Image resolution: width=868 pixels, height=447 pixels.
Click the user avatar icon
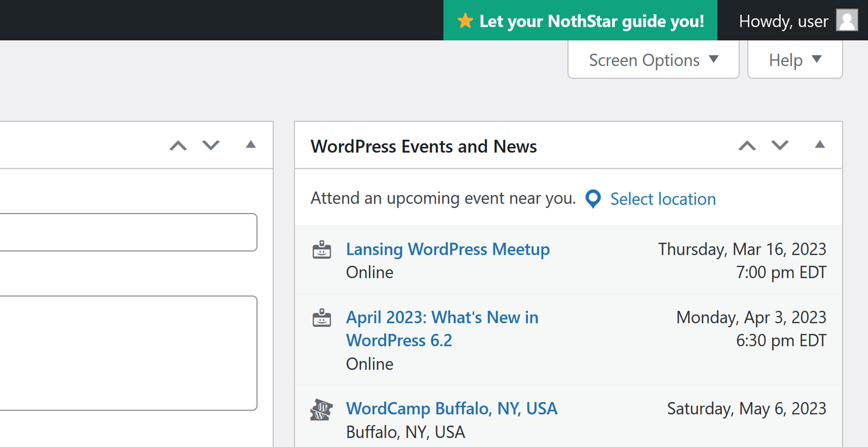[x=846, y=21]
